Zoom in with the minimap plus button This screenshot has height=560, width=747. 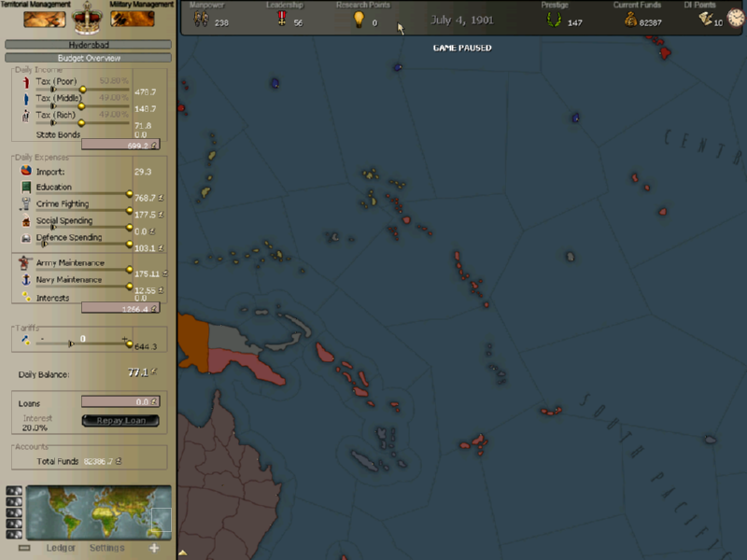(x=154, y=548)
